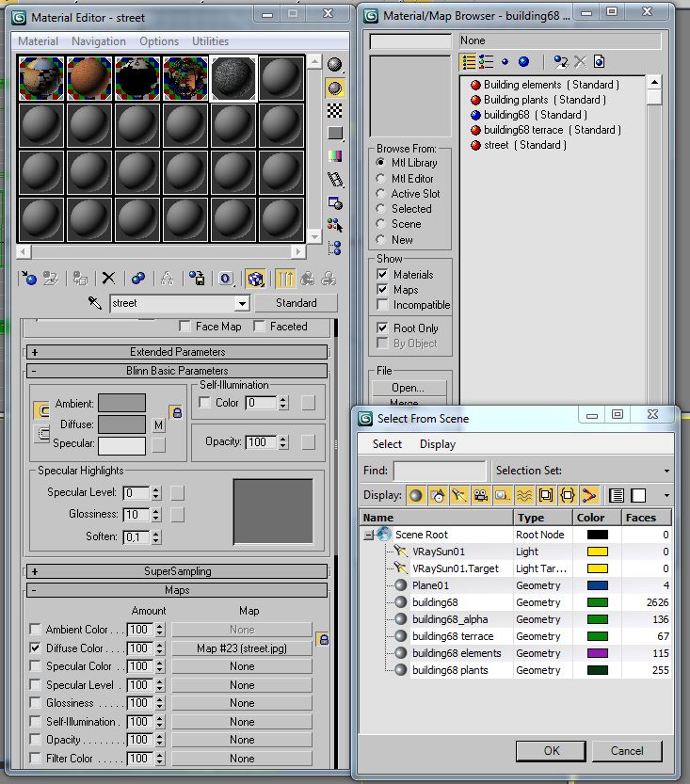Click OK in Select From Scene

pos(551,750)
